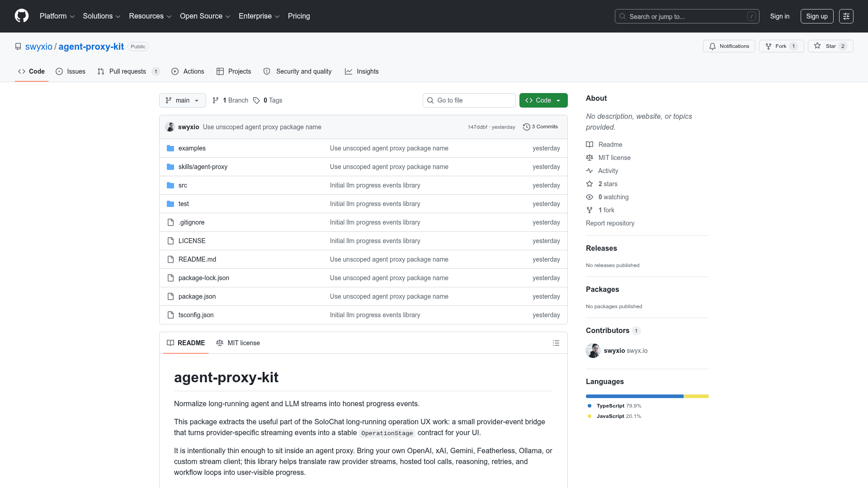Open the GitHub home logo

22,16
